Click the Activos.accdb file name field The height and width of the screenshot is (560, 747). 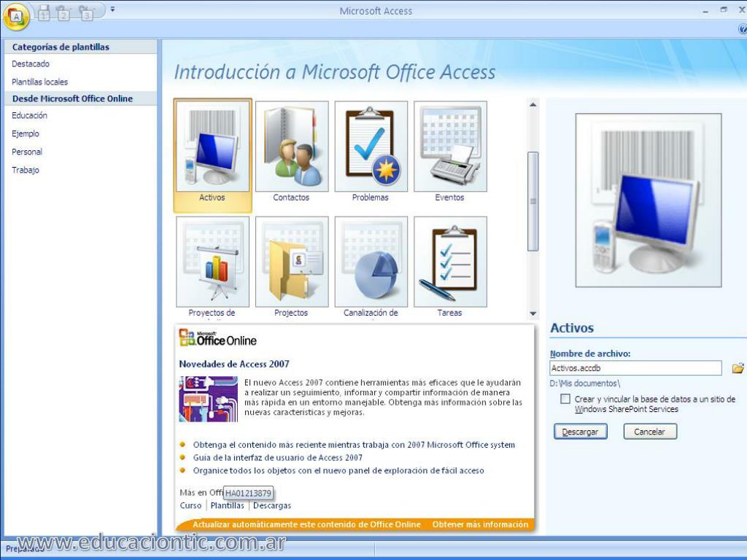635,368
